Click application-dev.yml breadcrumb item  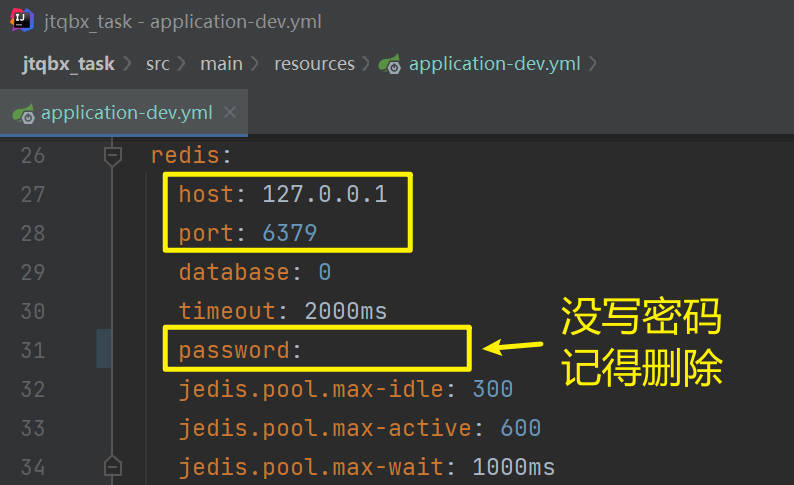(x=494, y=64)
